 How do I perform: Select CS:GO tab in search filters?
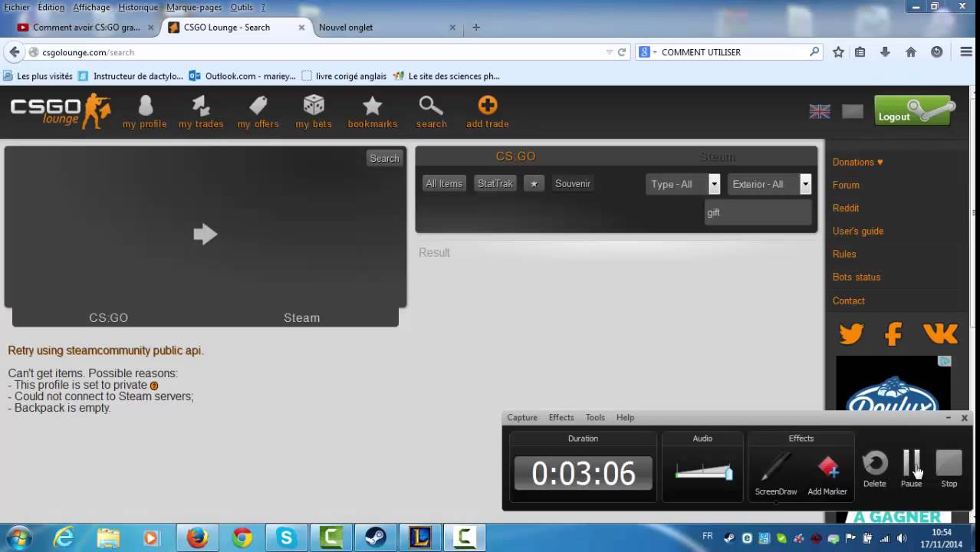(515, 156)
